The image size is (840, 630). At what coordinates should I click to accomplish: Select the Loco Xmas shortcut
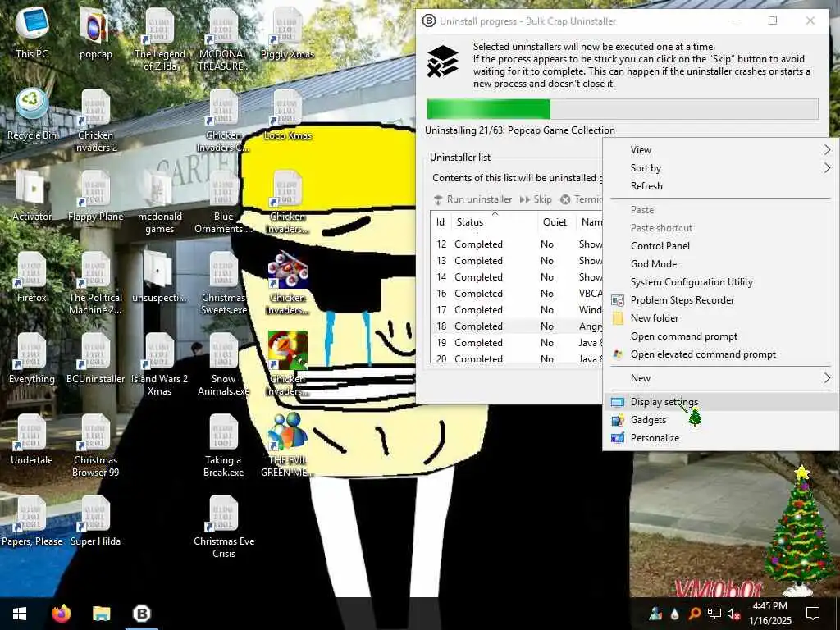click(x=288, y=115)
